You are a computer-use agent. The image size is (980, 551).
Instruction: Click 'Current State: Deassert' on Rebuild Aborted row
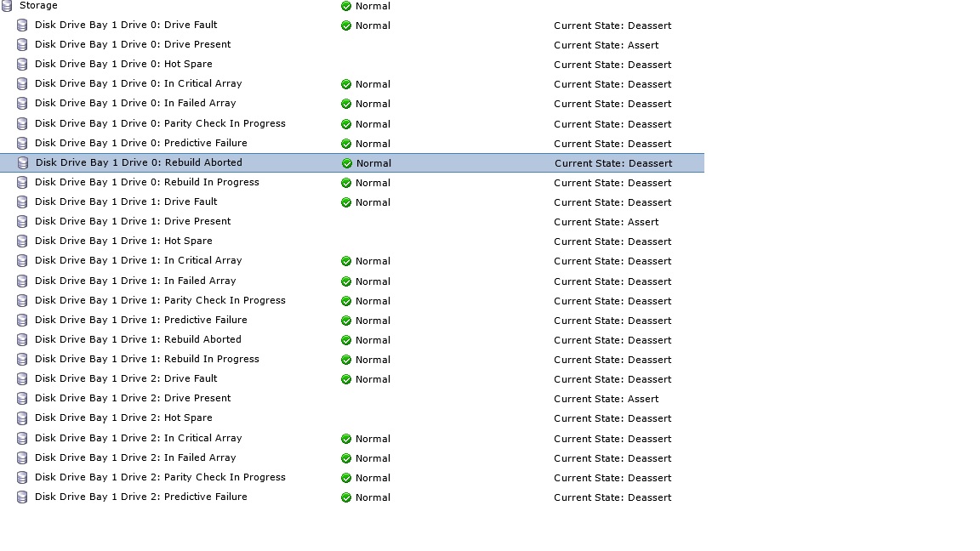[612, 162]
